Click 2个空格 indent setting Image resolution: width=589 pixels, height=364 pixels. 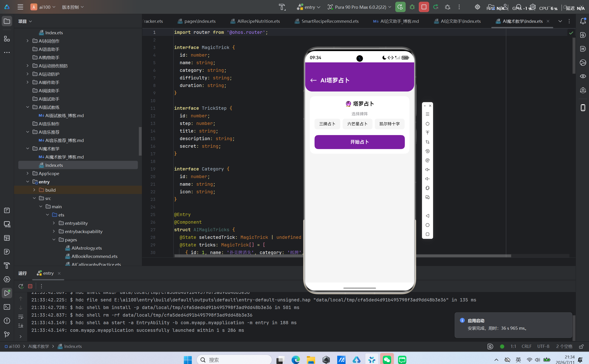click(564, 346)
